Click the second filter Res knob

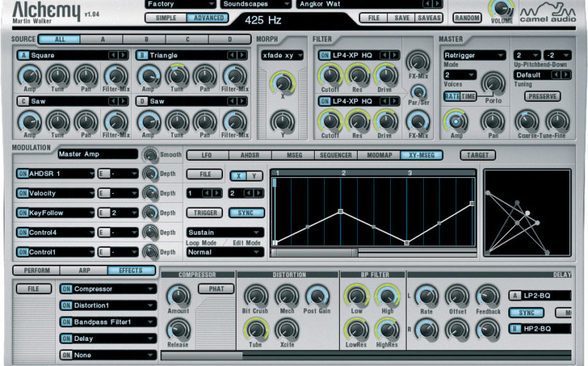click(357, 121)
